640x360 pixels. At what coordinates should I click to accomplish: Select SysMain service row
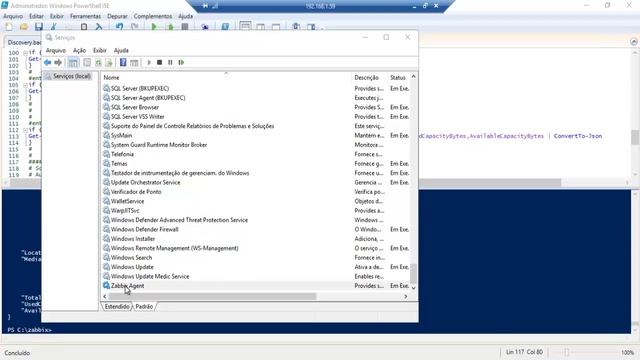click(256, 136)
